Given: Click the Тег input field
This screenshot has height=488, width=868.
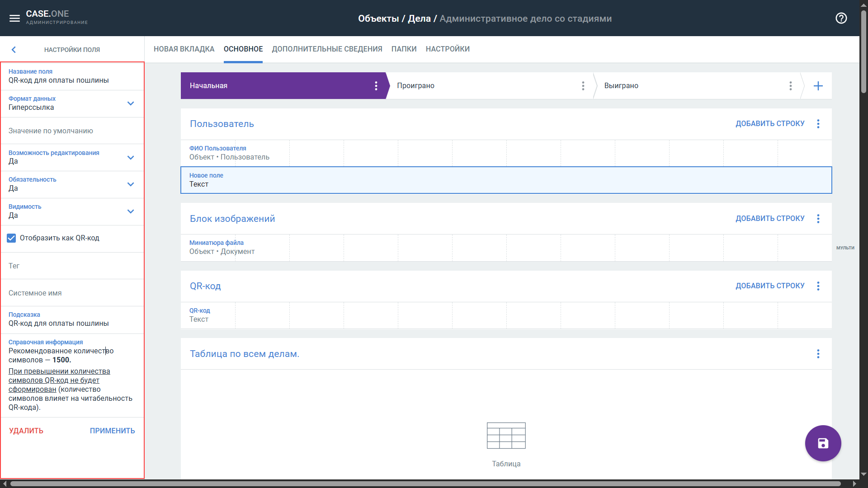Looking at the screenshot, I should click(72, 266).
